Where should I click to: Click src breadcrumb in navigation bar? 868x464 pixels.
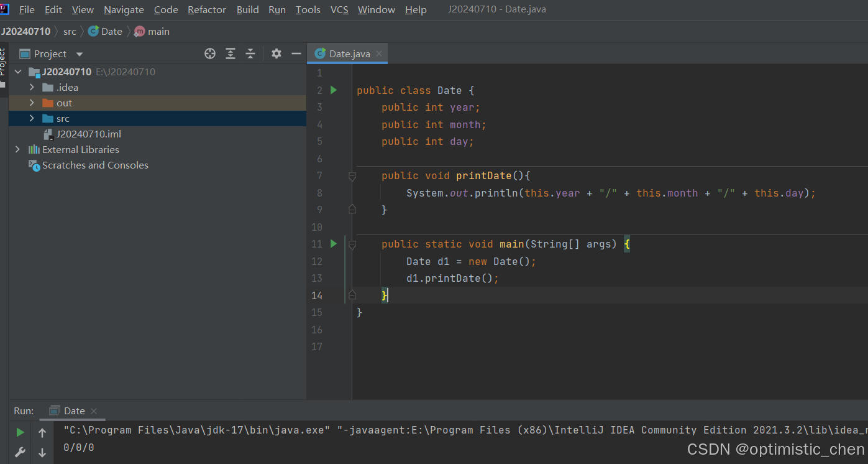70,31
